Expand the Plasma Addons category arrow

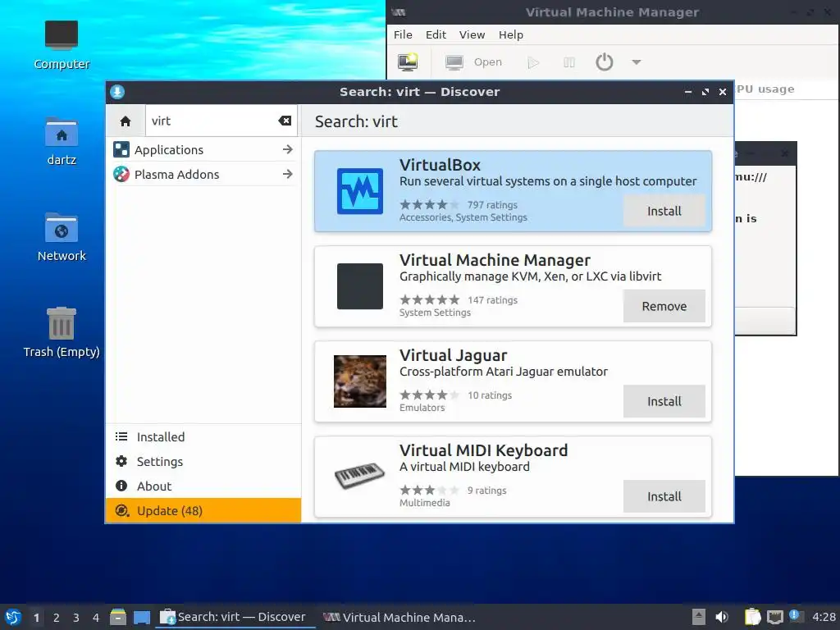coord(288,174)
